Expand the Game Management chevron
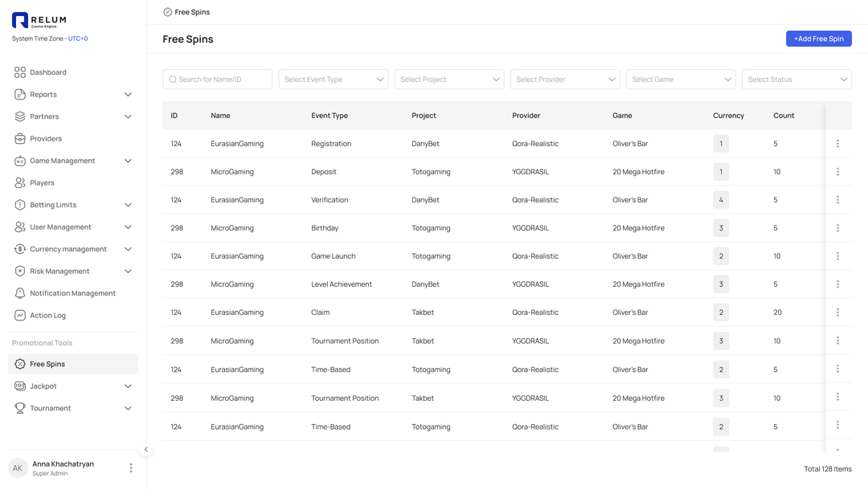This screenshot has width=868, height=490. [128, 161]
